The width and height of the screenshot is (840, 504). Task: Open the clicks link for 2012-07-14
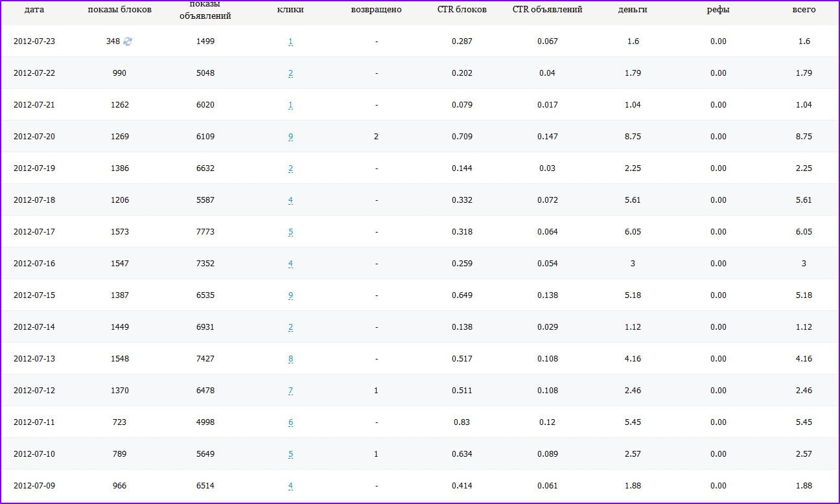[290, 327]
